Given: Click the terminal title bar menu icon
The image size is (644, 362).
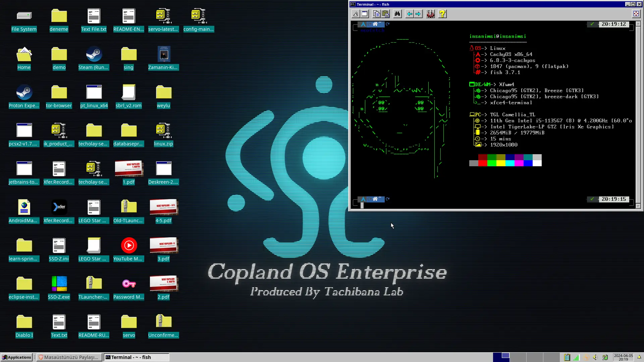Looking at the screenshot, I should [353, 4].
